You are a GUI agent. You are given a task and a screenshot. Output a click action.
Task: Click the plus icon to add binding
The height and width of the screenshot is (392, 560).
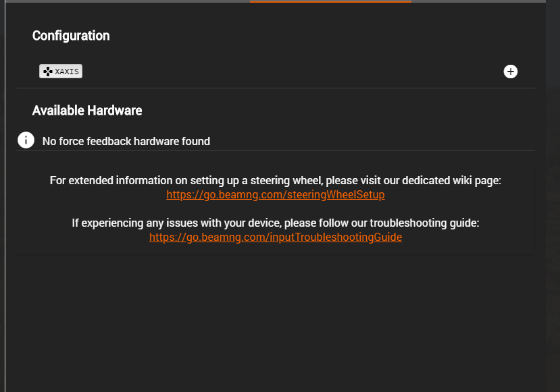coord(511,72)
